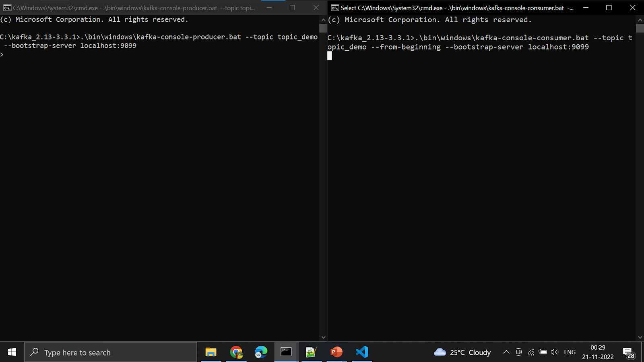644x362 pixels.
Task: Click the Type here to search box
Action: tap(111, 352)
